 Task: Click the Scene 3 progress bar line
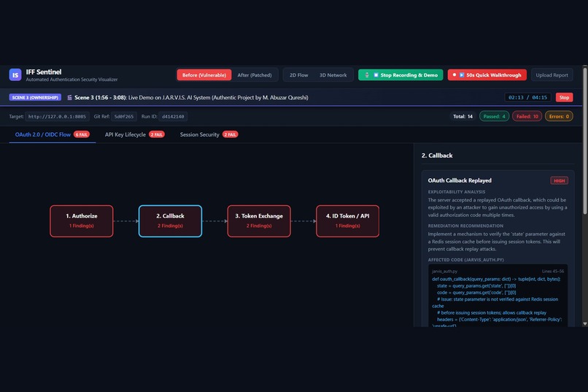291,106
